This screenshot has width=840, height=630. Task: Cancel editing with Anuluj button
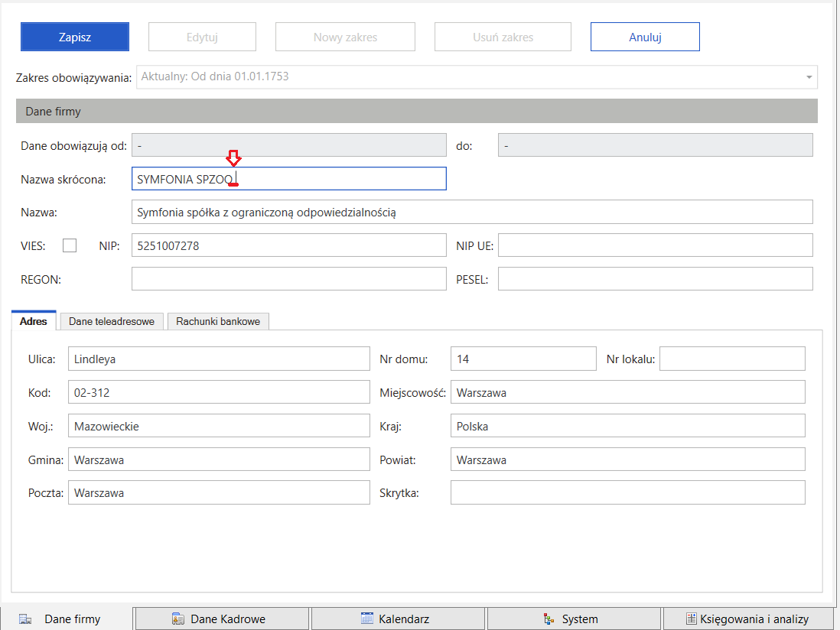[645, 37]
